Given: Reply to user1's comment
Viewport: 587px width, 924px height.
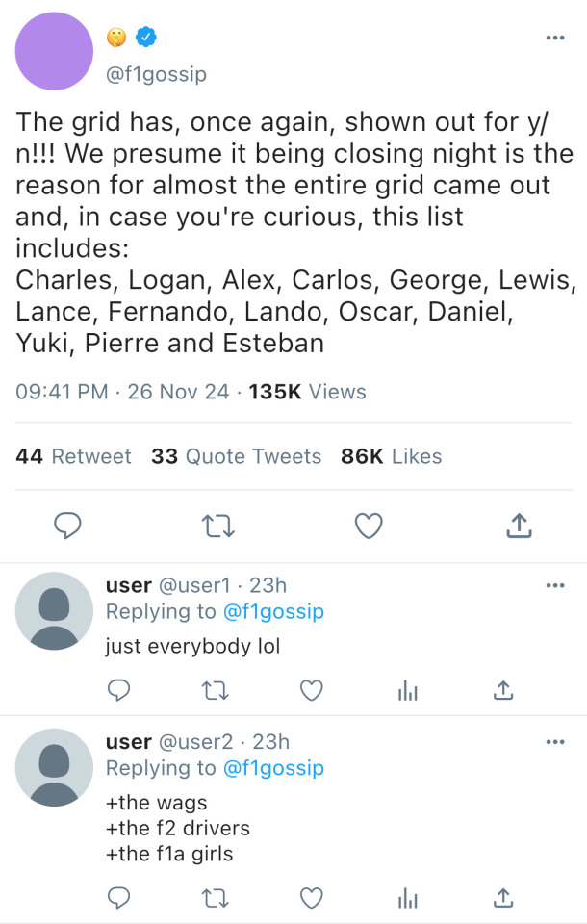Looking at the screenshot, I should (x=119, y=690).
